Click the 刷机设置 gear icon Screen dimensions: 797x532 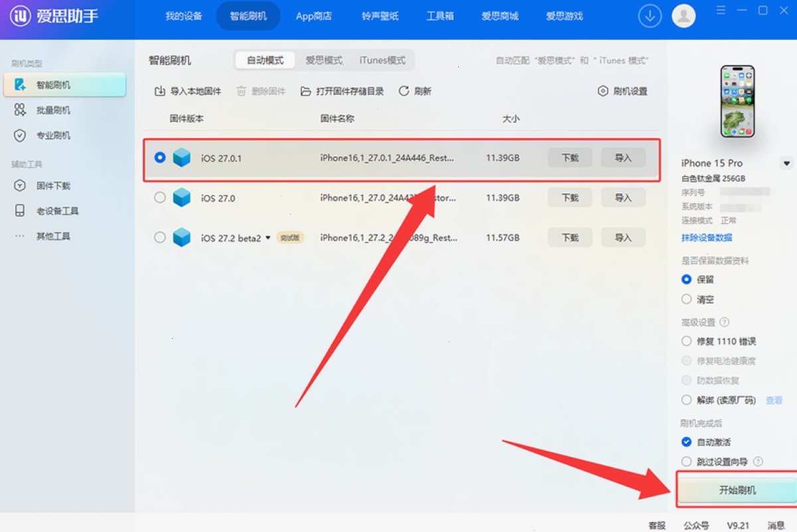click(603, 91)
